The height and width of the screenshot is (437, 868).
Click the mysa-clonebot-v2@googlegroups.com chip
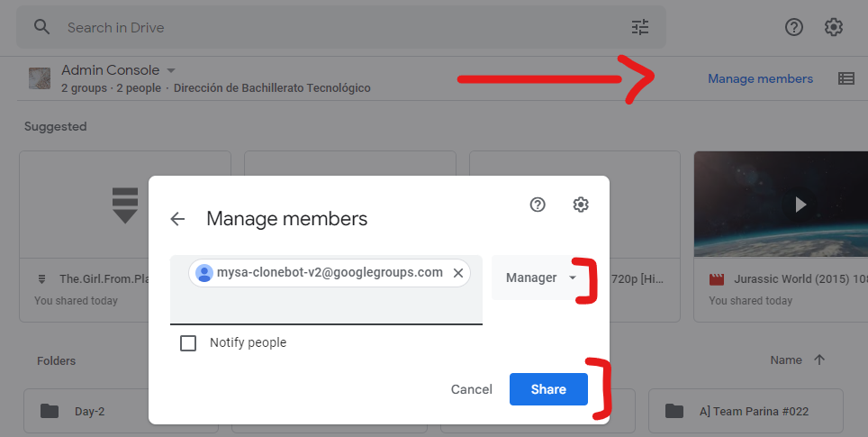tap(330, 273)
